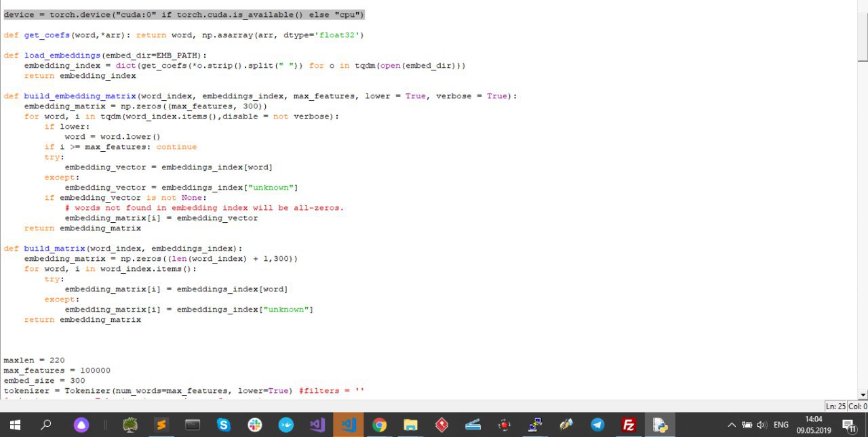
Task: Click the 'def build_matrix' function name
Action: [x=54, y=248]
